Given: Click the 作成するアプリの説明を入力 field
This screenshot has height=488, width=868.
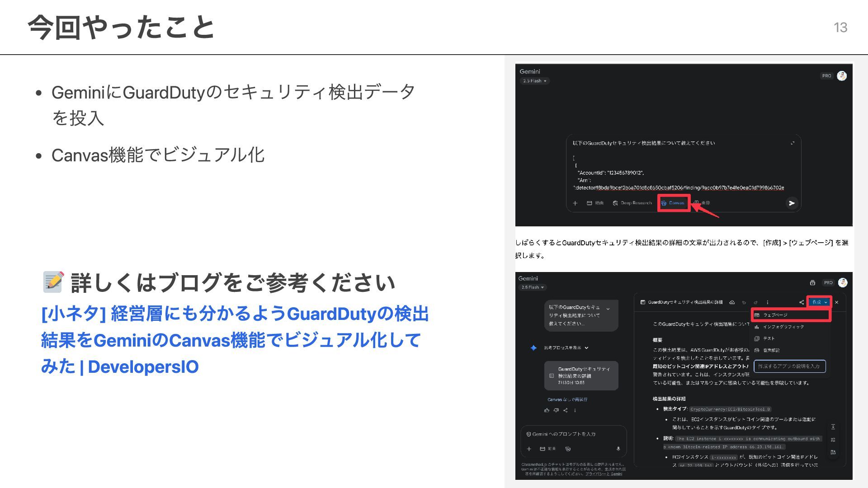Looking at the screenshot, I should click(x=789, y=366).
